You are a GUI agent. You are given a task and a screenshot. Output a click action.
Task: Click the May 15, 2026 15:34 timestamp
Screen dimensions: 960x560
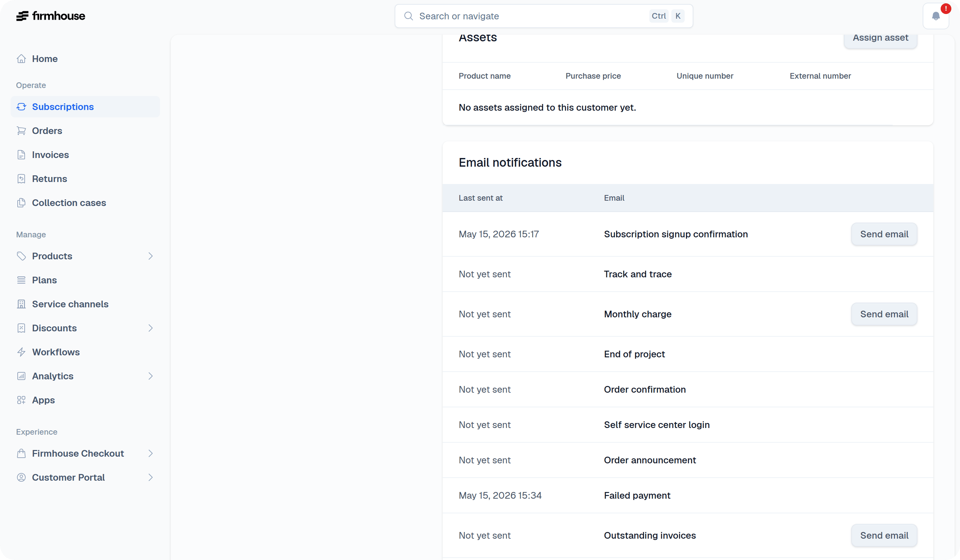pyautogui.click(x=500, y=495)
